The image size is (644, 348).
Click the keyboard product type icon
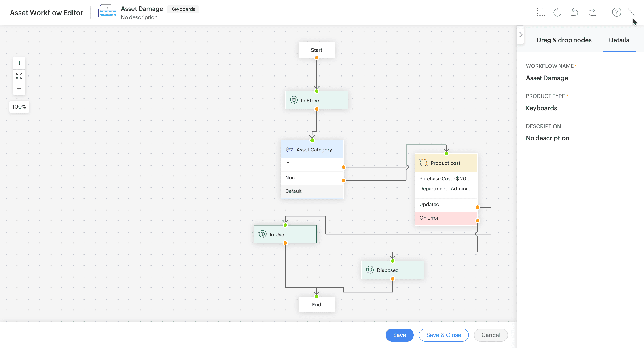pos(107,11)
